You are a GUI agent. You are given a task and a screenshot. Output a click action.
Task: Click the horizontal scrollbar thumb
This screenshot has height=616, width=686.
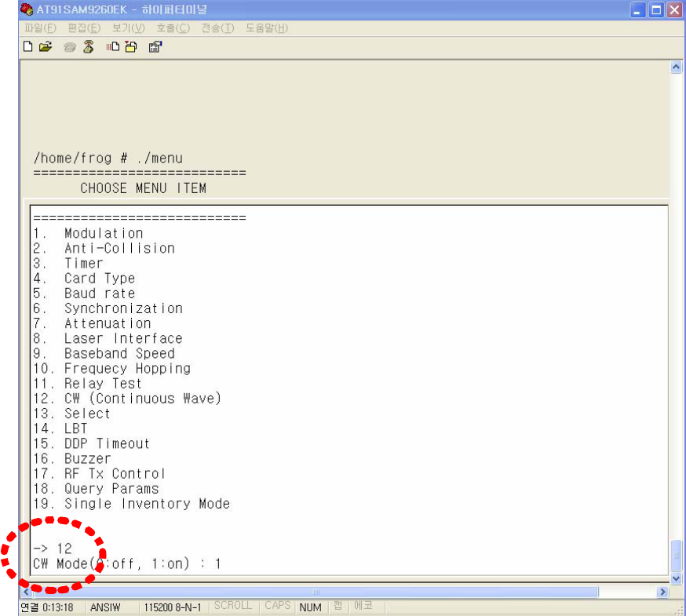pos(316,592)
